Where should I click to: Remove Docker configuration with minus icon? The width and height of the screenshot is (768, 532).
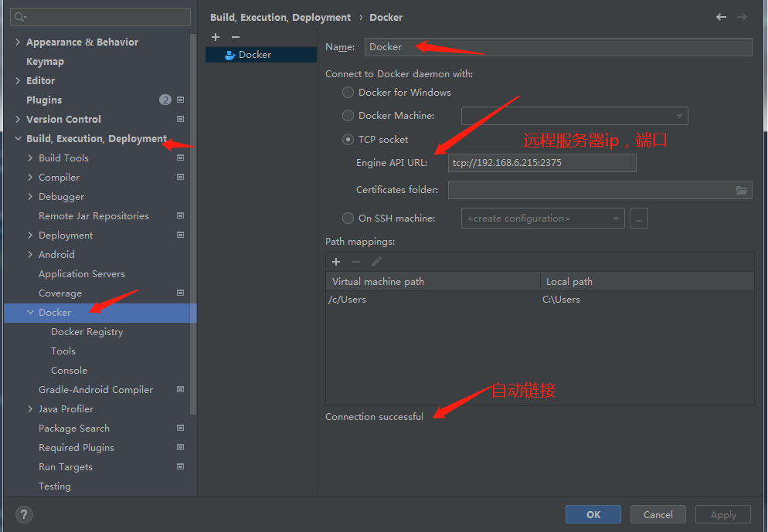pyautogui.click(x=236, y=37)
